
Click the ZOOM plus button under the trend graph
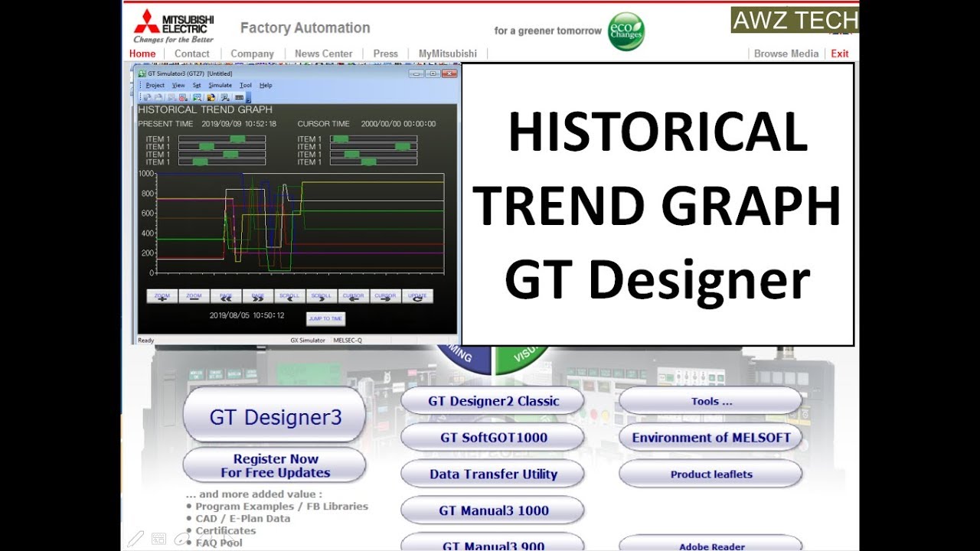(162, 296)
